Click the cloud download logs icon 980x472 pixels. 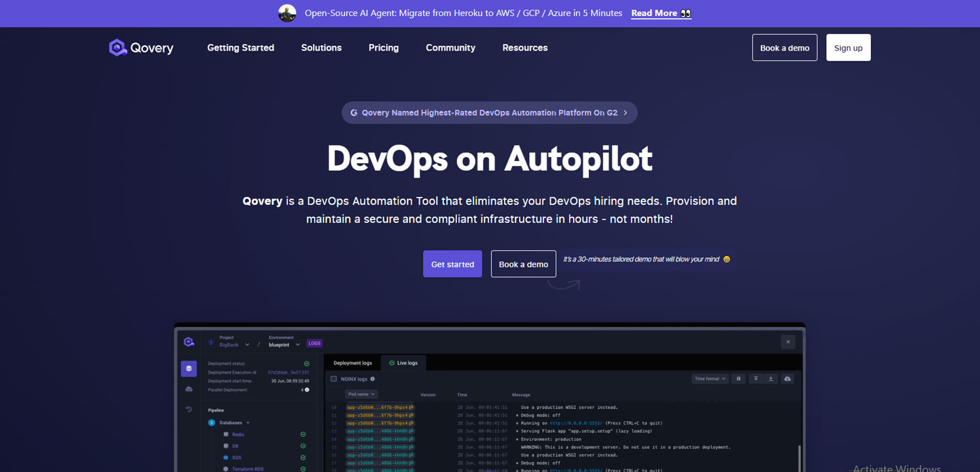pos(787,379)
